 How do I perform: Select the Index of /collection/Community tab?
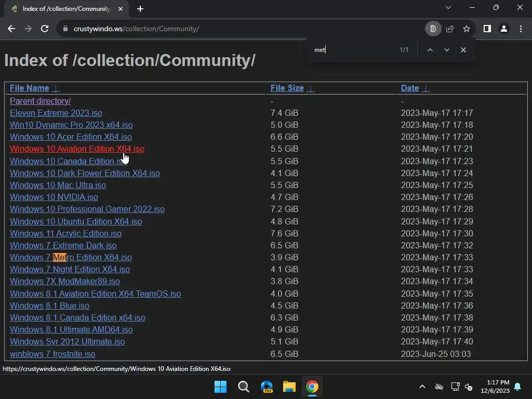click(x=66, y=9)
